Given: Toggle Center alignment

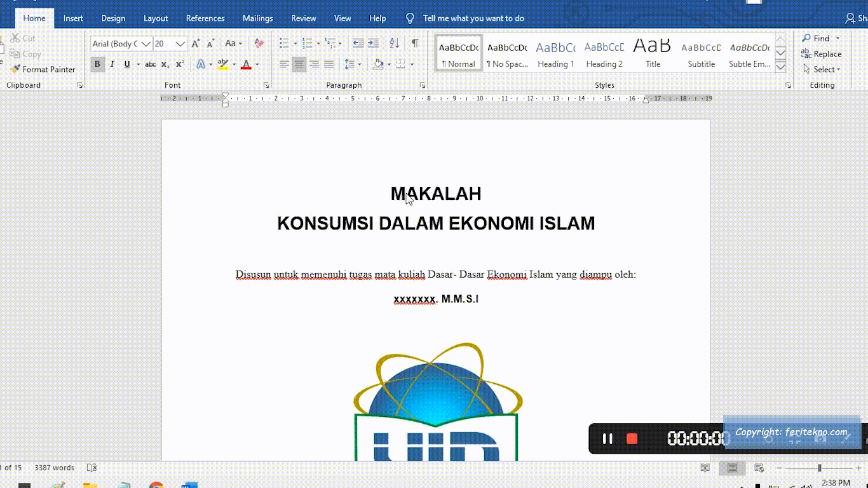Looking at the screenshot, I should 299,64.
